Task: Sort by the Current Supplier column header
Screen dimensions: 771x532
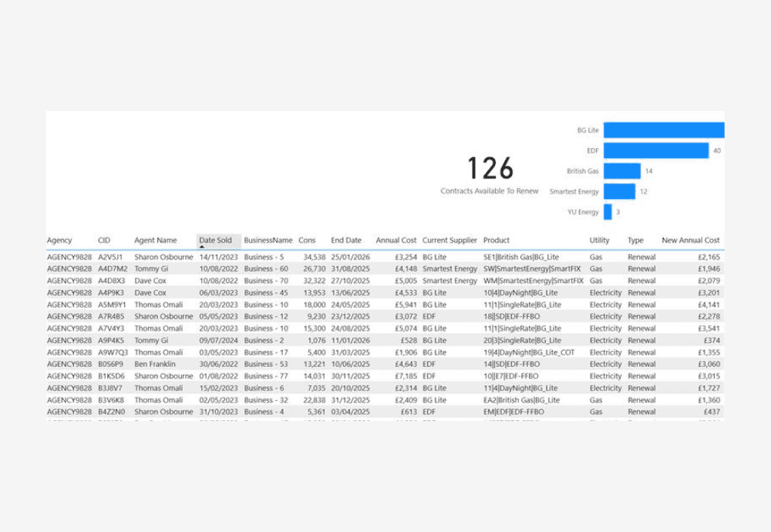Action: (450, 241)
